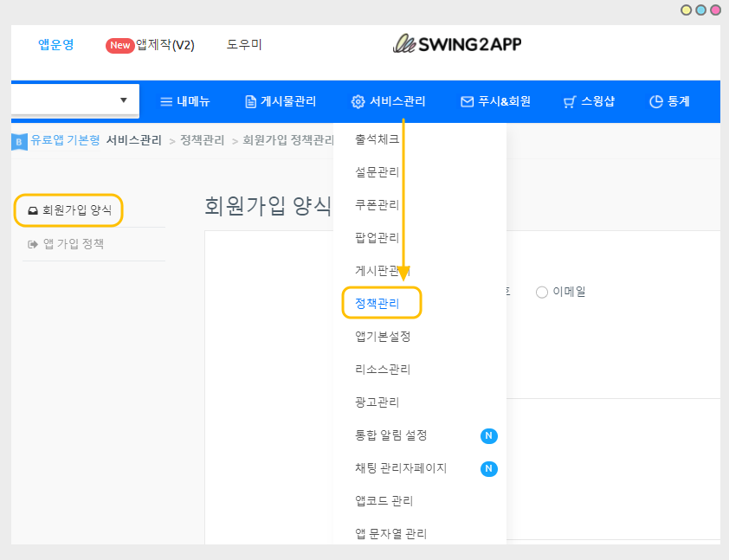Click the 도우미 help link

click(x=244, y=45)
